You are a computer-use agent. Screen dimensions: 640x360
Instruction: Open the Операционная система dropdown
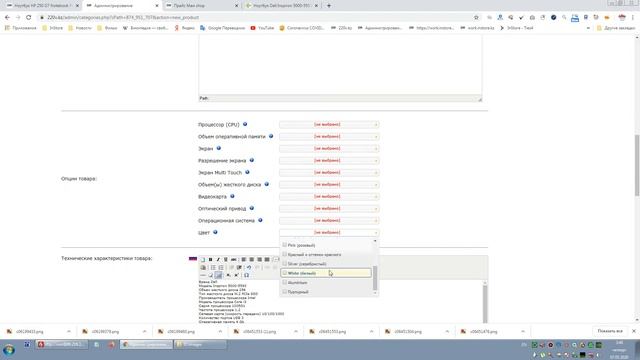click(329, 221)
